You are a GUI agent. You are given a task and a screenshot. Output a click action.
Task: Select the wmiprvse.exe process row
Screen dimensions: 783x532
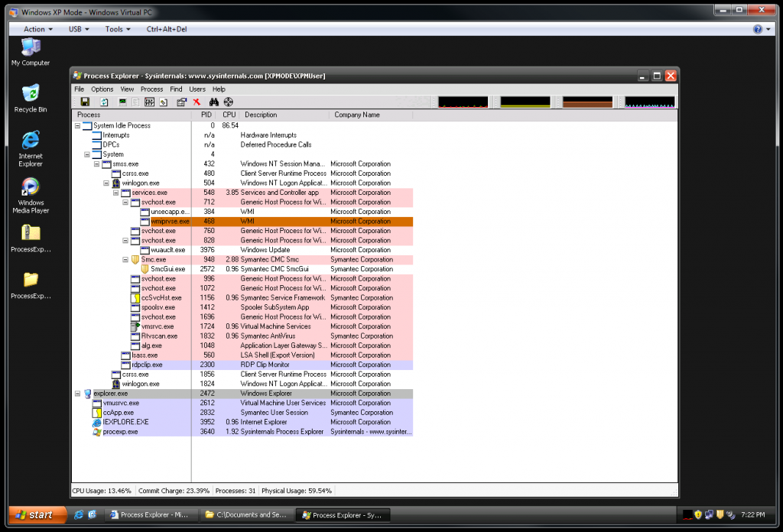click(x=170, y=222)
